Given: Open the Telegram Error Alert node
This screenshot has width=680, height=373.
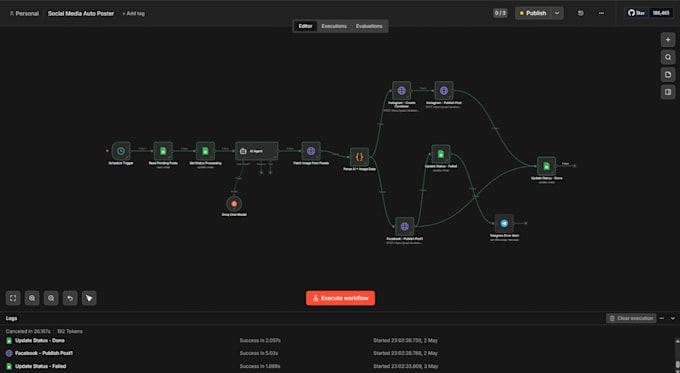Looking at the screenshot, I should (504, 223).
